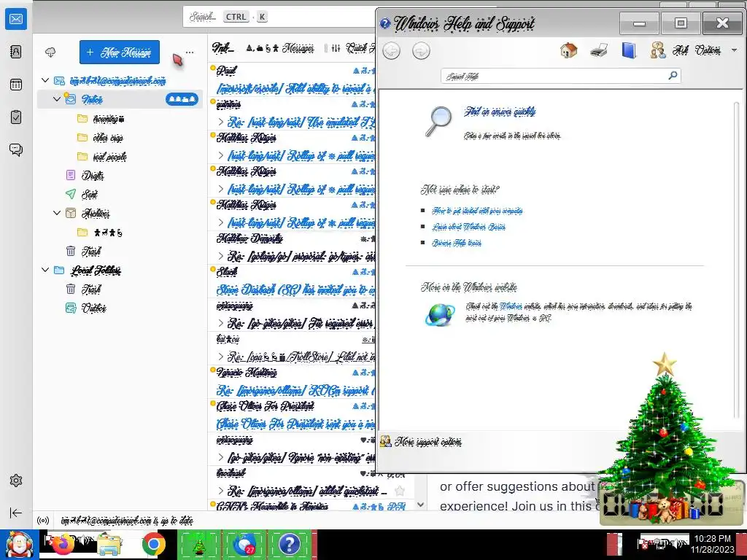Viewport: 747px width, 560px height.
Task: Open Paul's microsoft/vscode message
Action: coord(293,79)
